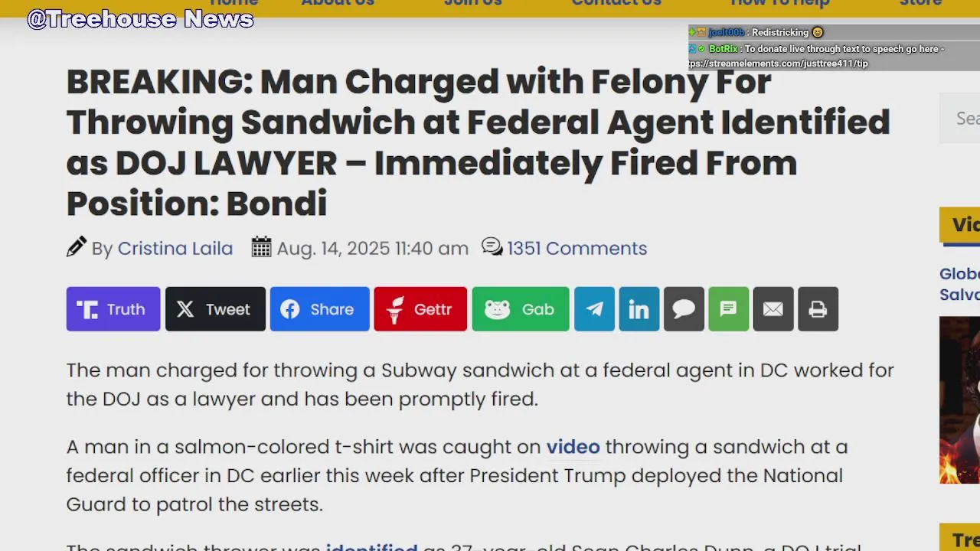
Task: Tweet this article via X button
Action: (x=215, y=309)
